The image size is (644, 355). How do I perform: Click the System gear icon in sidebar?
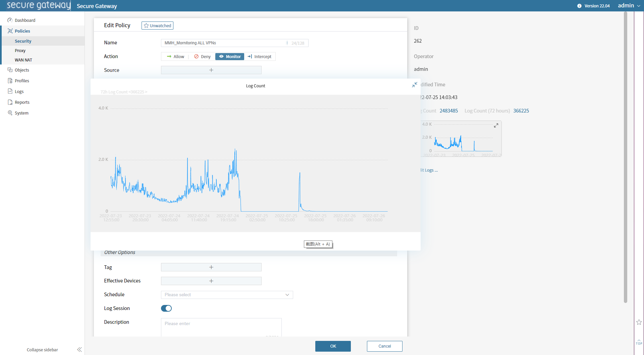click(10, 113)
